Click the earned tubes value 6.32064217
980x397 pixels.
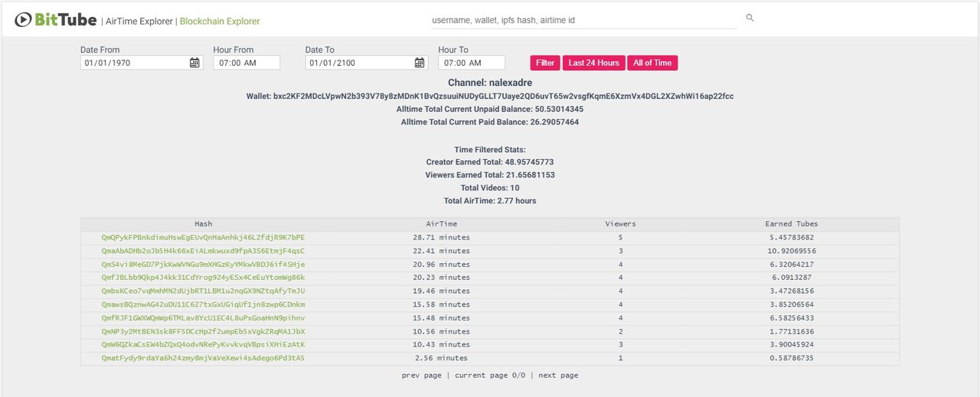point(792,264)
